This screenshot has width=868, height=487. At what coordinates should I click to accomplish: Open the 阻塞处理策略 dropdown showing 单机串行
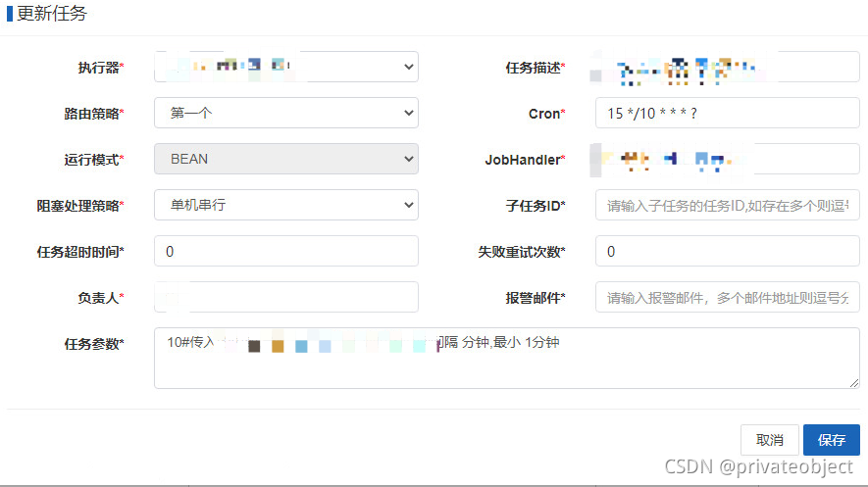(286, 205)
